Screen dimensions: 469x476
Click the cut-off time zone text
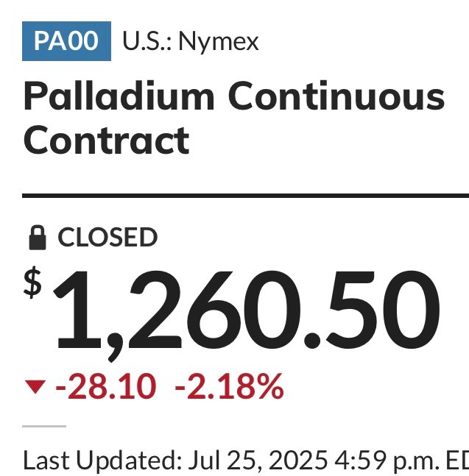[457, 461]
